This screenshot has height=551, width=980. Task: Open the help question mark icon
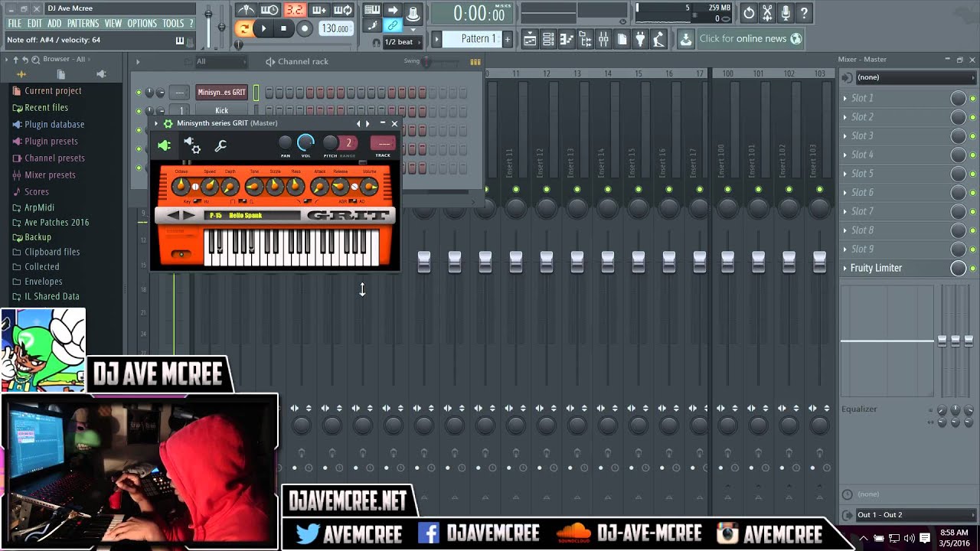tap(804, 12)
